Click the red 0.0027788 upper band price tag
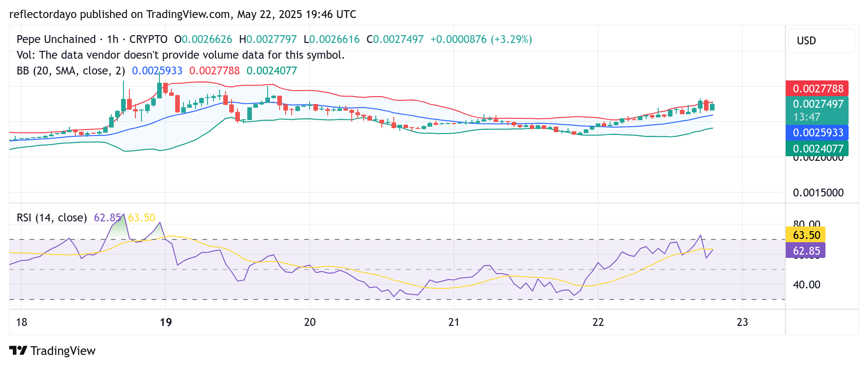868x367 pixels. pos(817,88)
